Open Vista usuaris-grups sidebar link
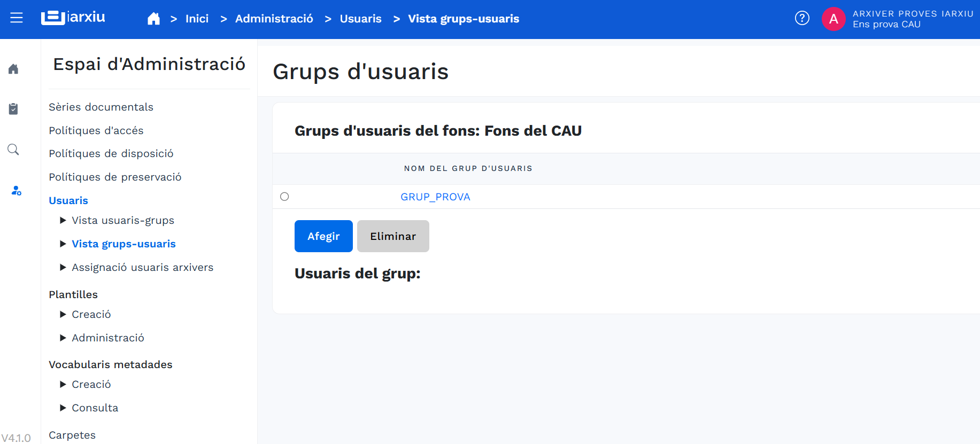This screenshot has width=980, height=444. click(x=123, y=220)
